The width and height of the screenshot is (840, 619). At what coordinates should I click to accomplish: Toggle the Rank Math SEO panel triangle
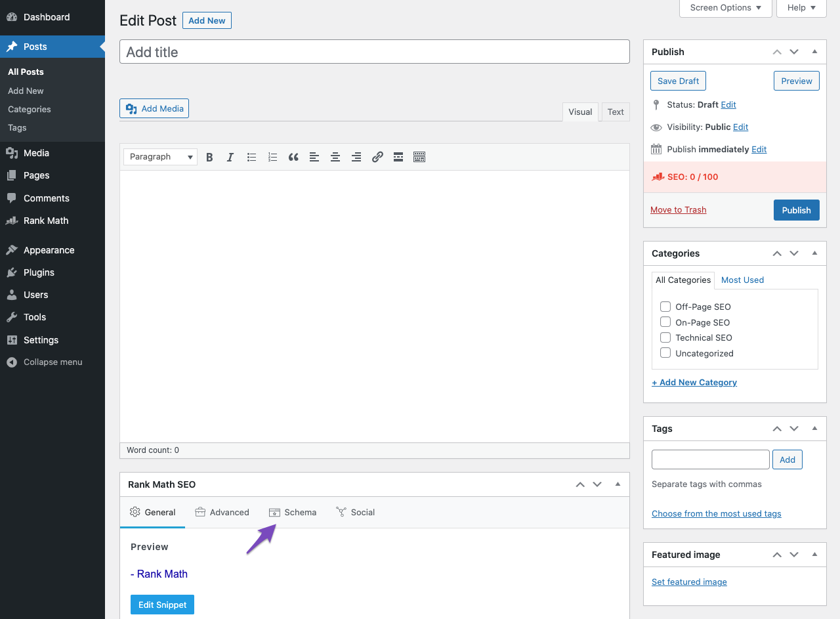[x=618, y=484]
